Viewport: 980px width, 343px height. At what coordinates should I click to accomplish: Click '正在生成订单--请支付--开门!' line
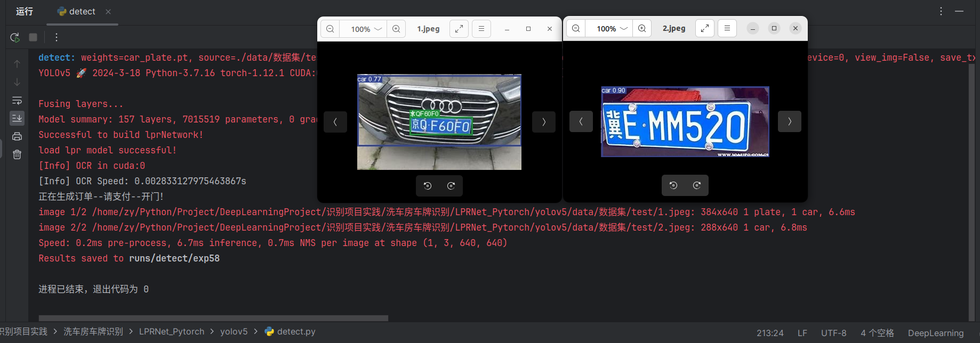tap(101, 197)
